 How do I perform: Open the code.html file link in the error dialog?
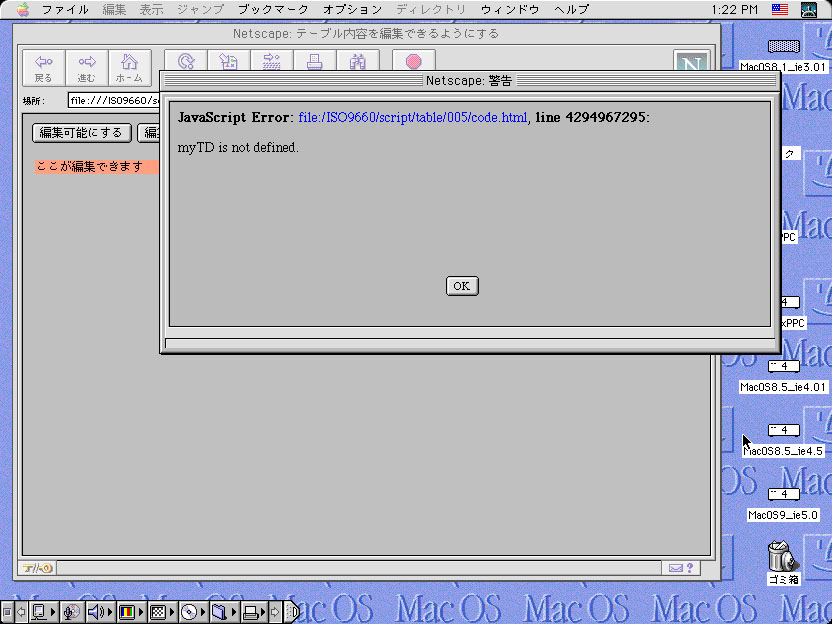click(x=413, y=117)
